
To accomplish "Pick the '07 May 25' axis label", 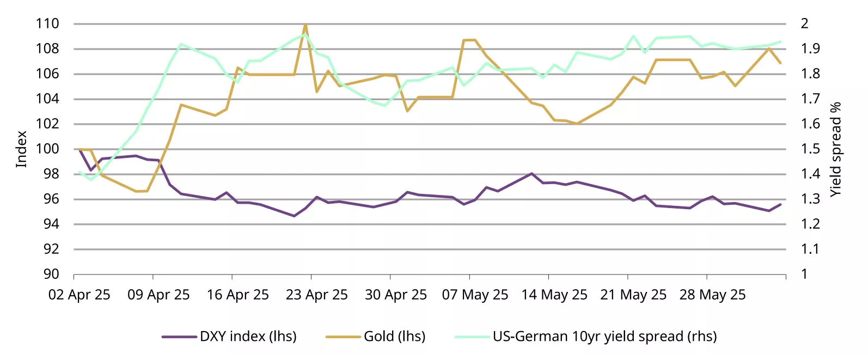I will (x=475, y=295).
